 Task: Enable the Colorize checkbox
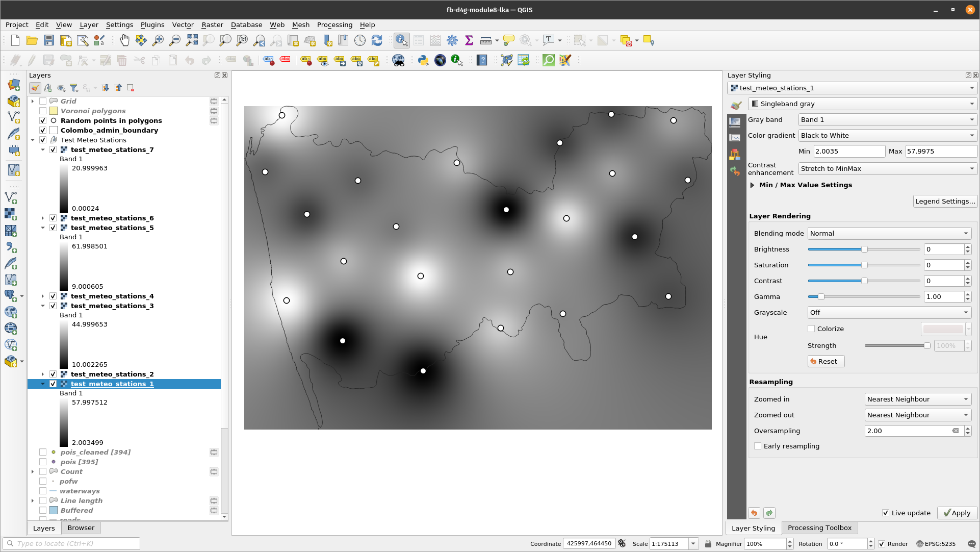point(811,329)
